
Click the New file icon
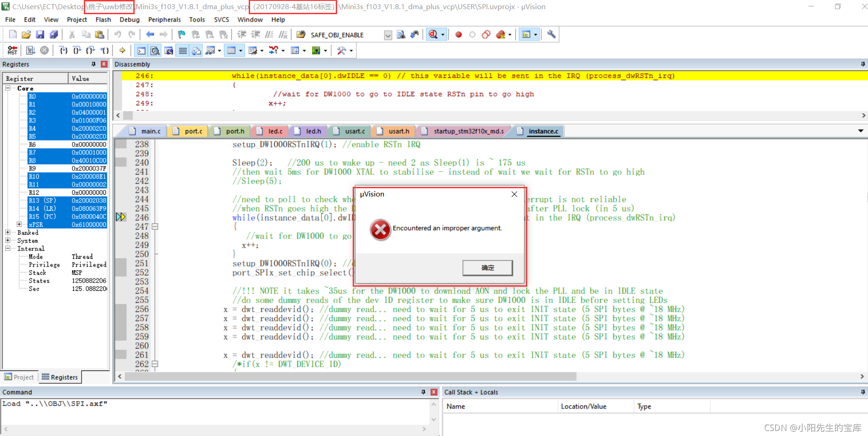13,34
